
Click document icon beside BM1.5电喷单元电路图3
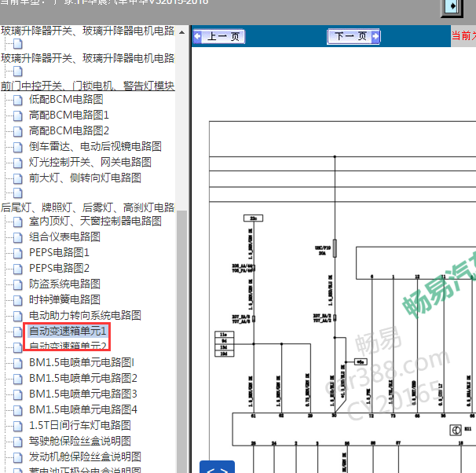pyautogui.click(x=18, y=394)
